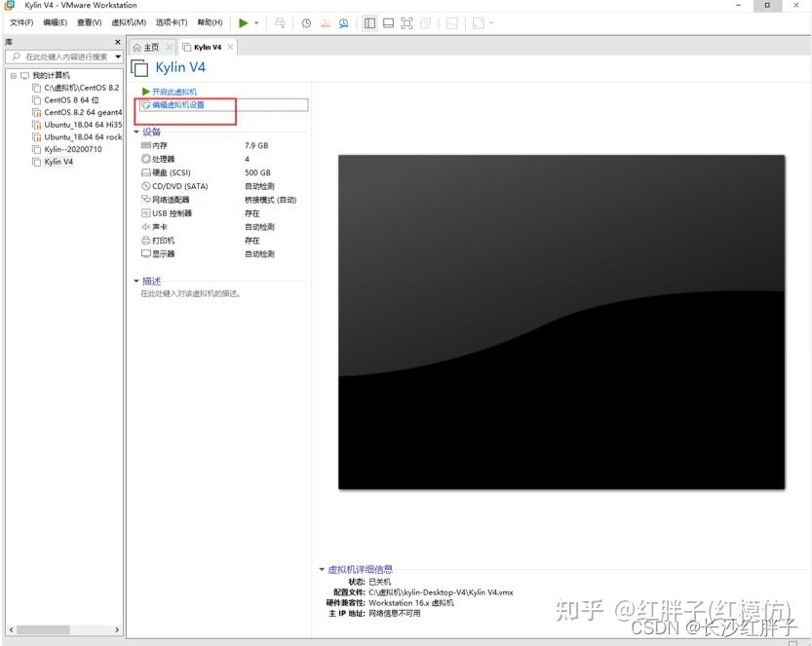Image resolution: width=812 pixels, height=646 pixels.
Task: Revert to snapshot toolbar icon
Action: click(x=326, y=22)
